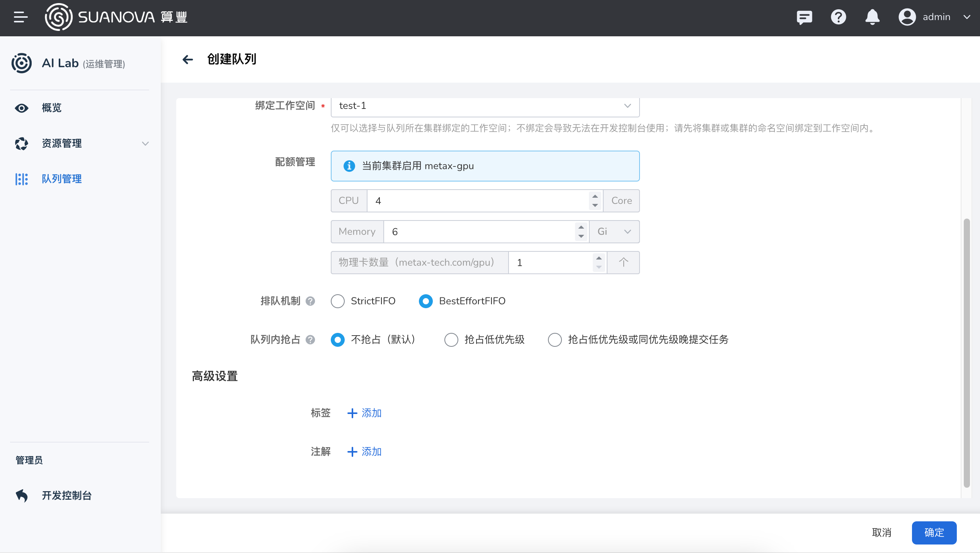The image size is (980, 553).
Task: Increase the GPU count with up arrow
Action: click(x=599, y=258)
